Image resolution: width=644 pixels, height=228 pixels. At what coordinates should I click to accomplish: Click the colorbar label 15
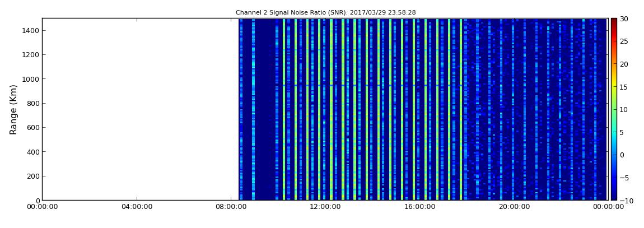(x=624, y=87)
